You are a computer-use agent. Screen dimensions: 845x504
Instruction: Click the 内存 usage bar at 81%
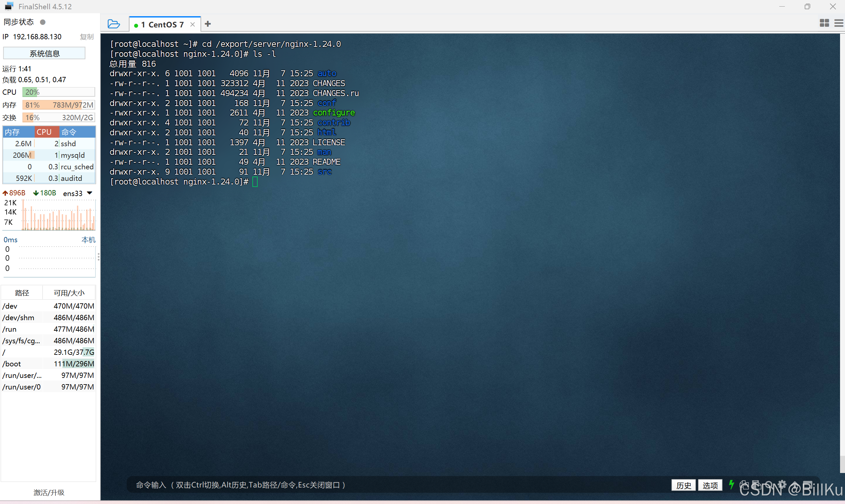[x=58, y=105]
